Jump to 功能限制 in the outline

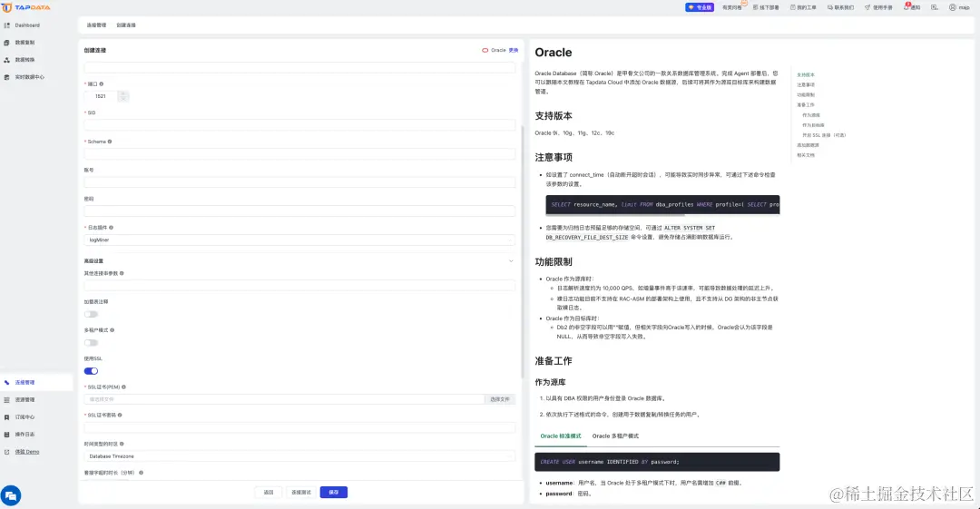806,94
